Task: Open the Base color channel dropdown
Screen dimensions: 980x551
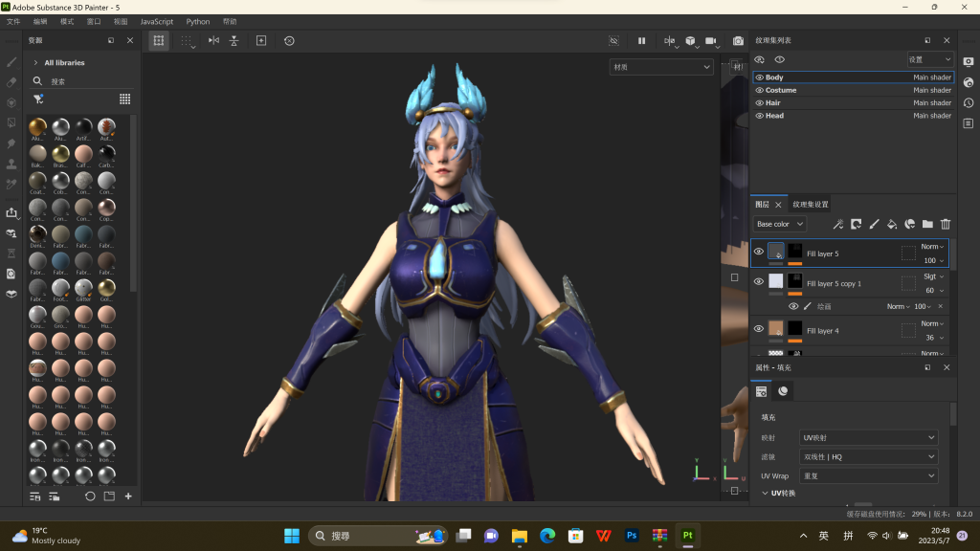Action: [780, 224]
